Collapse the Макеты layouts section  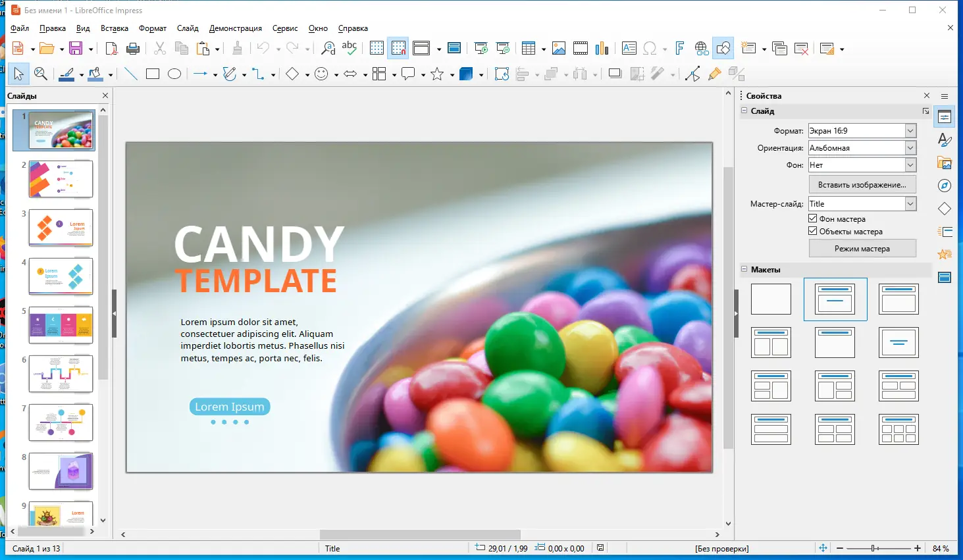pos(744,269)
